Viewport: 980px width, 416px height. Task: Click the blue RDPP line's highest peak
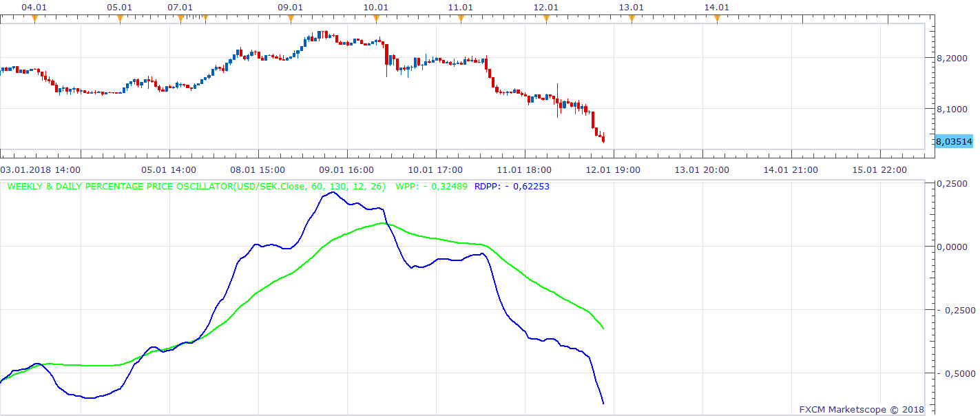pos(333,191)
